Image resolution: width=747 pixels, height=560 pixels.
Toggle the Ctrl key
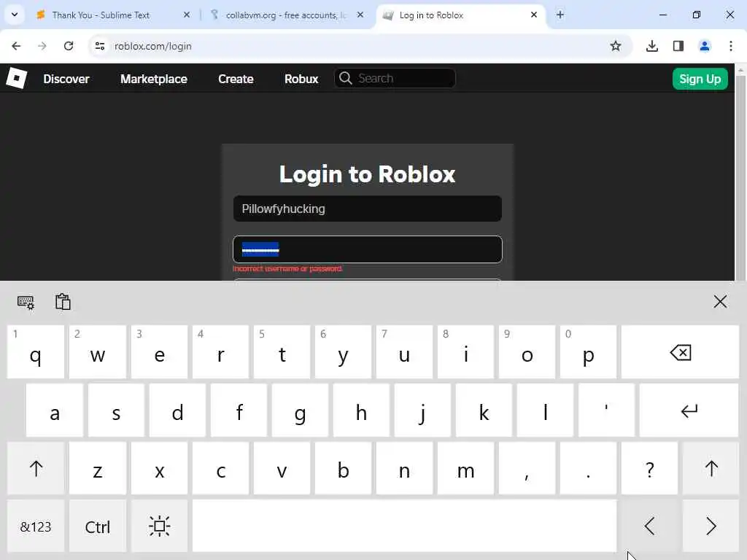click(97, 526)
